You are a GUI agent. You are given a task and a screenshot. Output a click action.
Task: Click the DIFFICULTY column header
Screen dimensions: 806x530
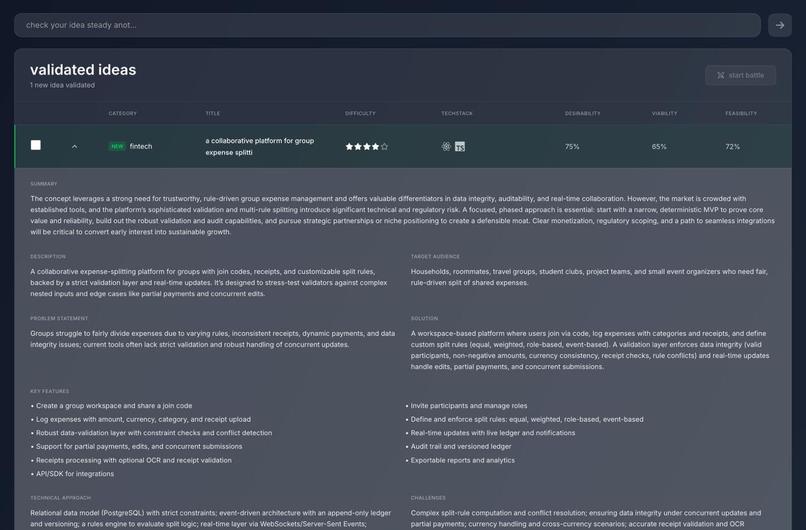[x=360, y=114]
